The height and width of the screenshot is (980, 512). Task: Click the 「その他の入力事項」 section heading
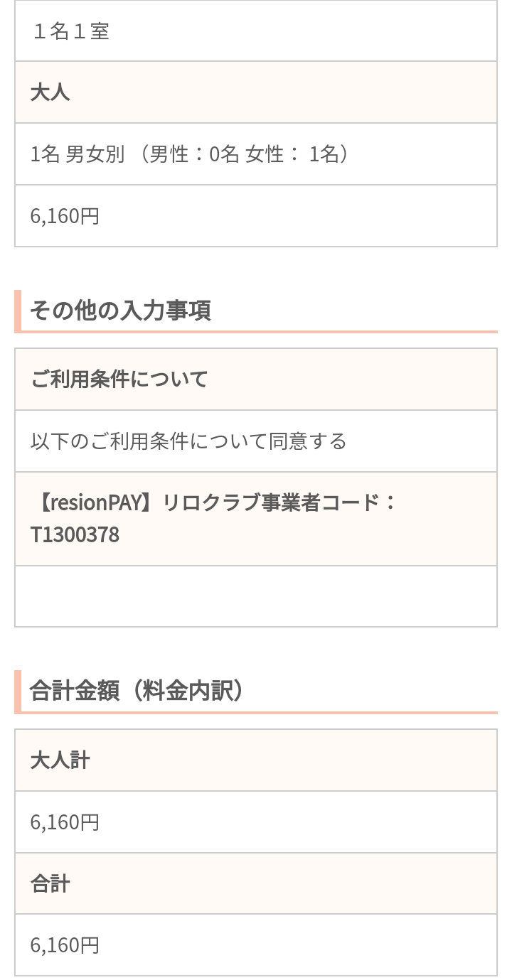(120, 311)
